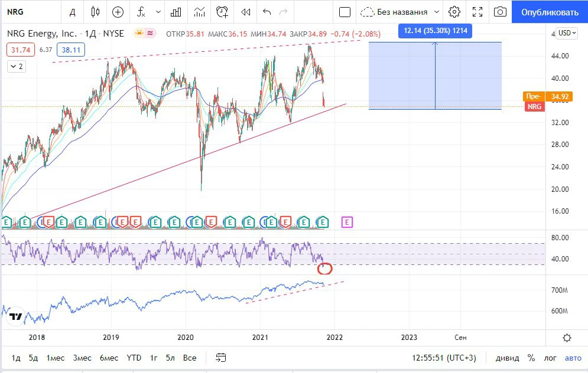Redo the chart action

point(284,12)
